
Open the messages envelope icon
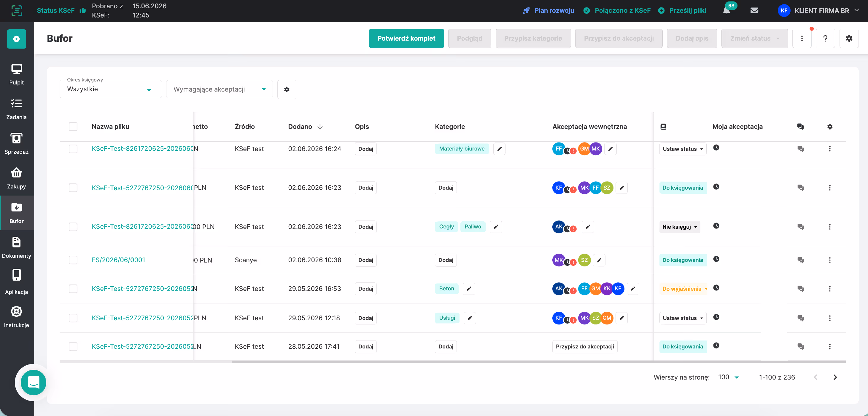tap(754, 10)
